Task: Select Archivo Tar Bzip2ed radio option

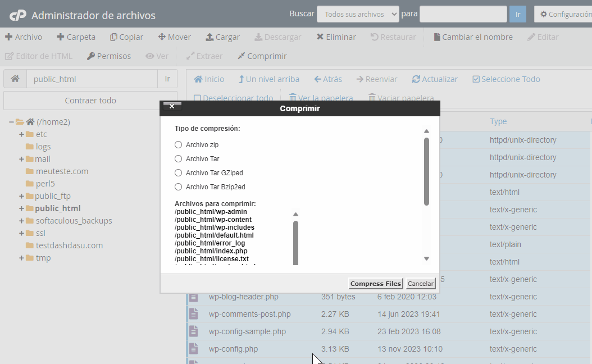Action: click(178, 186)
